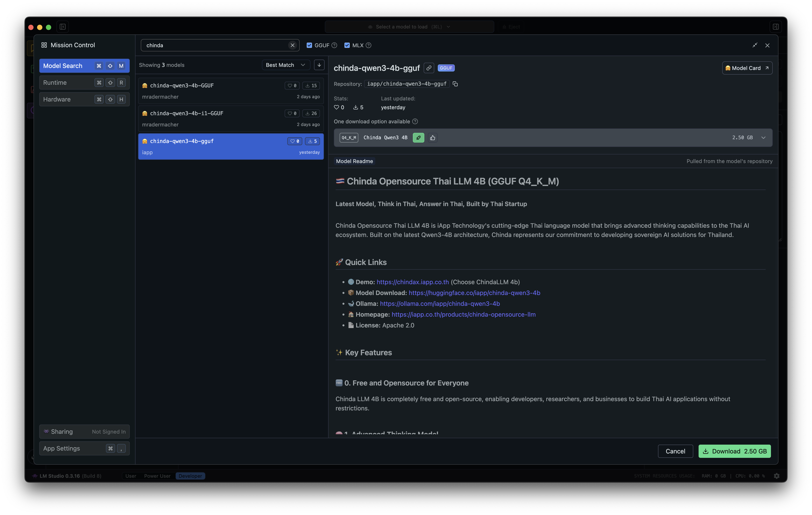This screenshot has height=515, width=812.
Task: Expand the Q4_K_M download option chevron
Action: [763, 138]
